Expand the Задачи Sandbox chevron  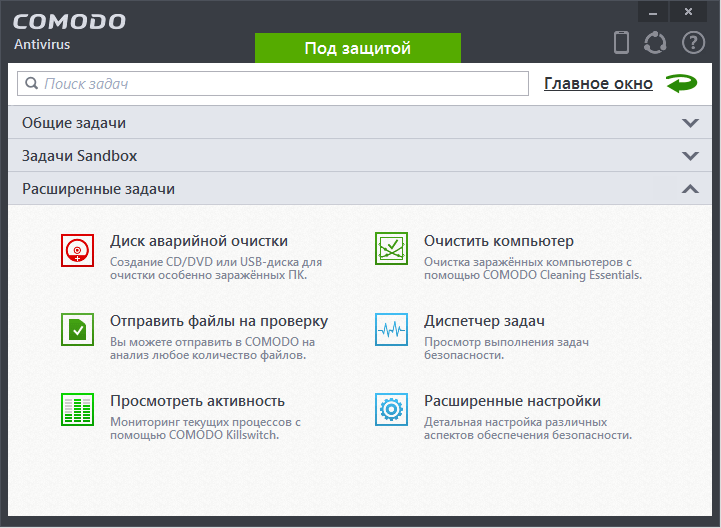690,156
